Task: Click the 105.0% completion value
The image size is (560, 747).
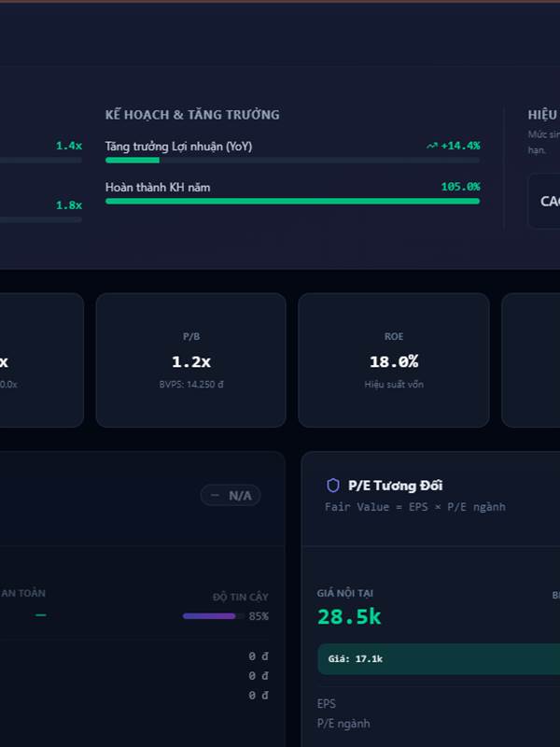Action: [x=460, y=187]
